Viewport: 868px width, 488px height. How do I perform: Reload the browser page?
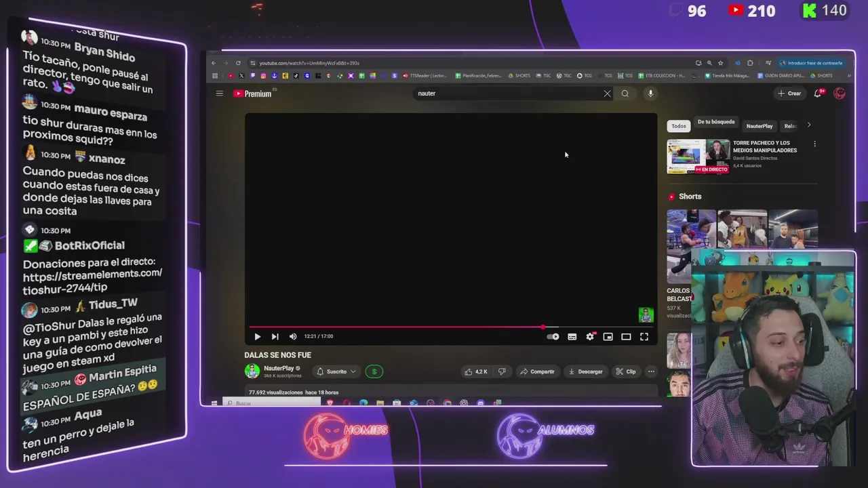tap(238, 63)
